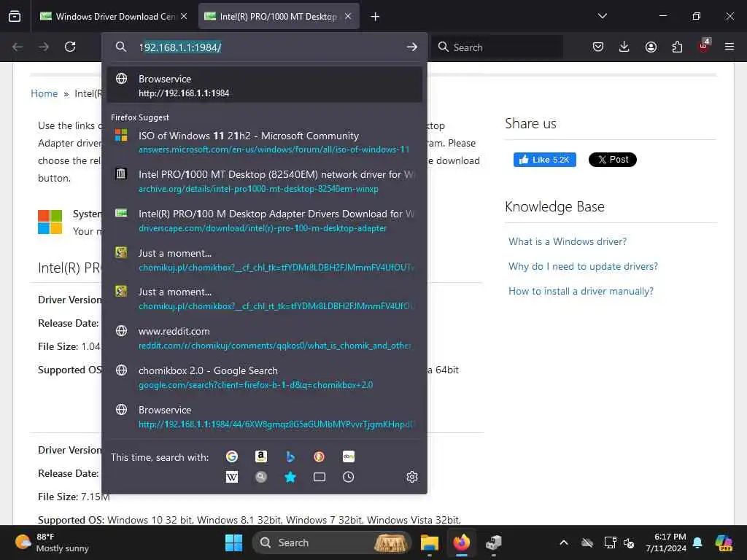Close the Intel PRO/1000 MT Desktop tab
Screen dimensions: 747x560
[x=348, y=16]
